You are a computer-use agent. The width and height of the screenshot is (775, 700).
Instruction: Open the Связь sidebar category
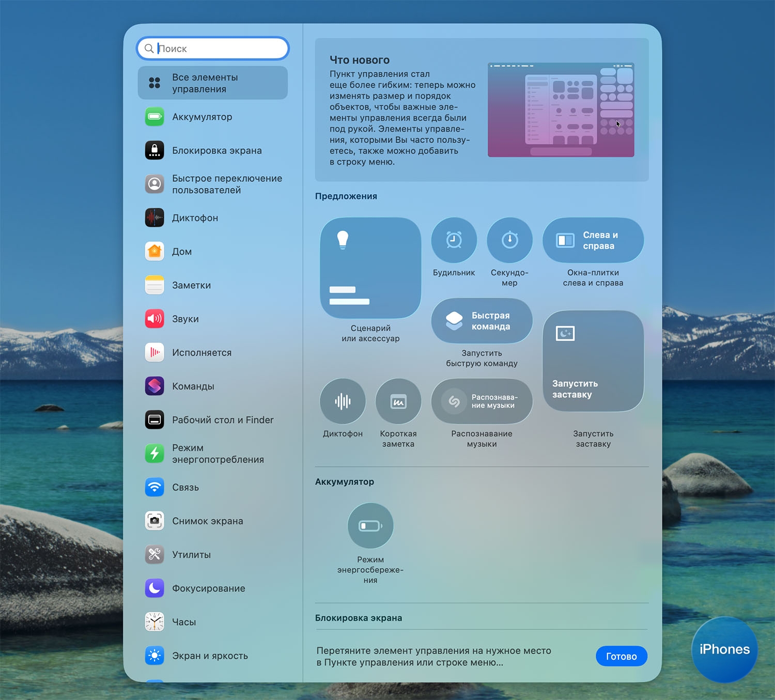click(185, 487)
